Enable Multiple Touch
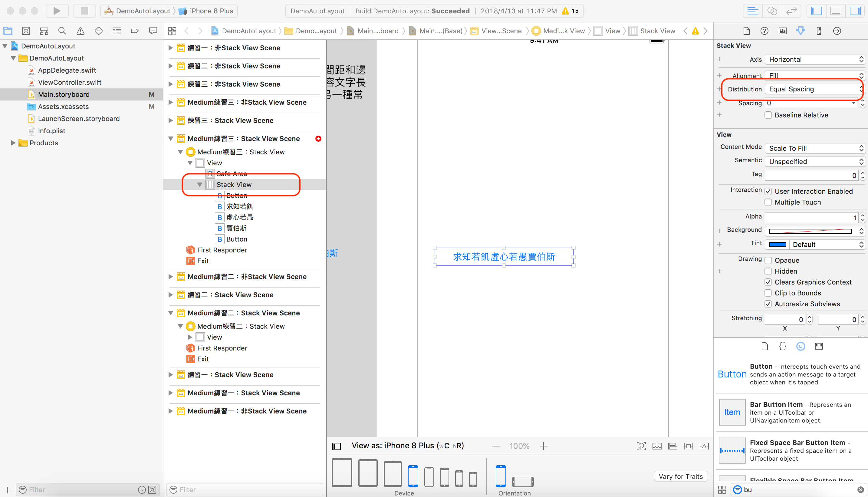This screenshot has height=497, width=868. point(768,202)
